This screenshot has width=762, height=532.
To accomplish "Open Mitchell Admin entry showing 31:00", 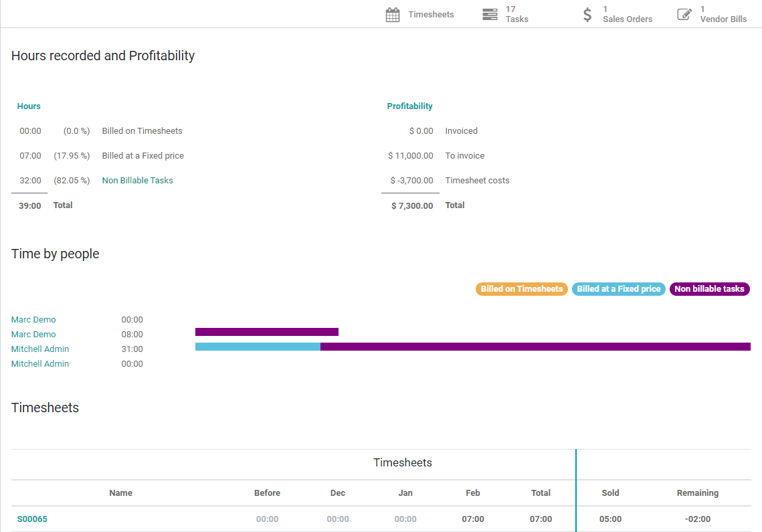I will coord(40,349).
